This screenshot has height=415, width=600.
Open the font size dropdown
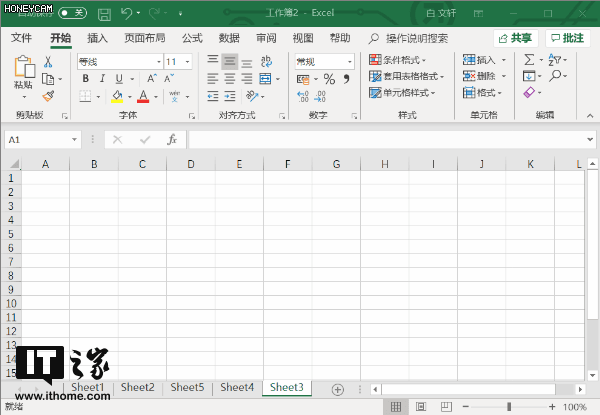(188, 62)
